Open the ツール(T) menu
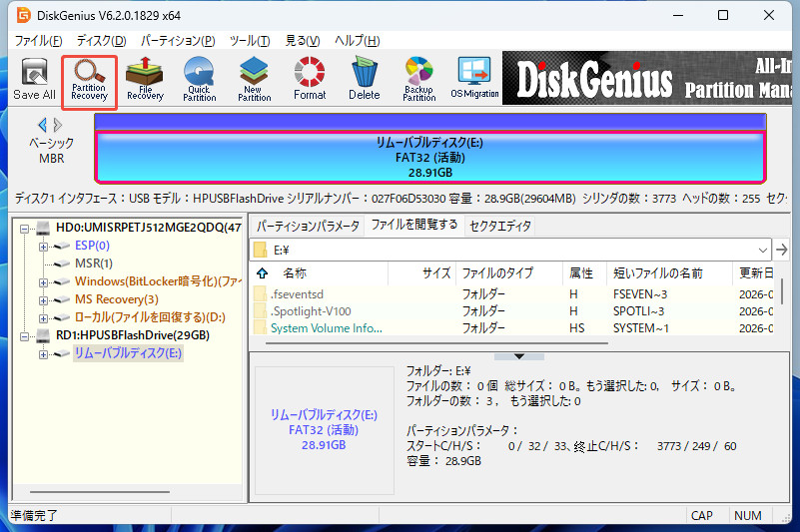Viewport: 800px width, 532px height. pos(250,41)
